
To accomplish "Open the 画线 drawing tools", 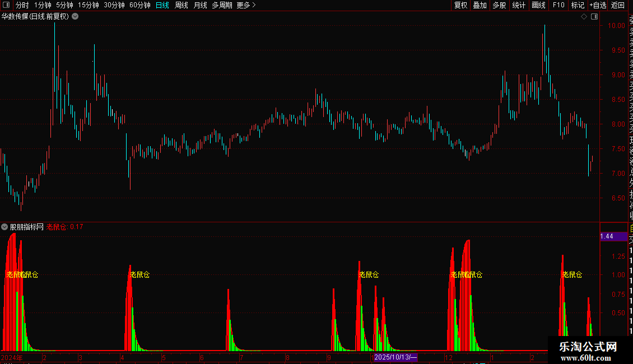I will tap(538, 5).
